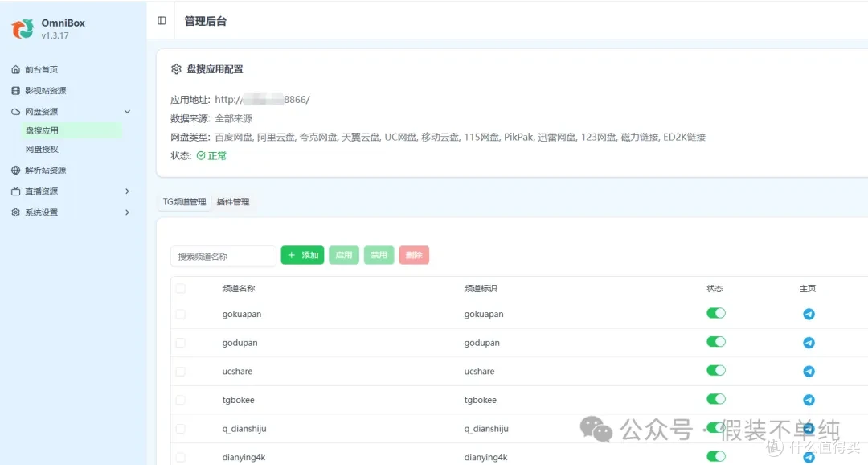Toggle the dianying4k channel switch
Screen dimensions: 868x465
716,456
